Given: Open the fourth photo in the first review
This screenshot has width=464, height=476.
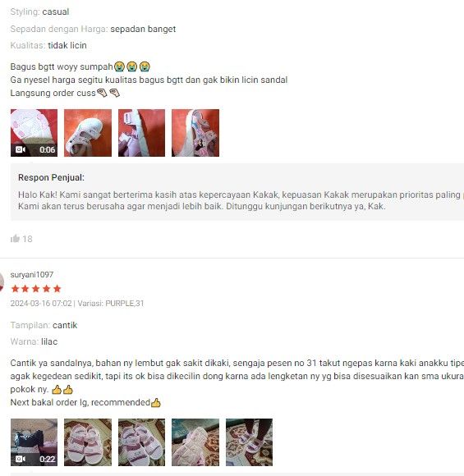Looking at the screenshot, I should 195,133.
